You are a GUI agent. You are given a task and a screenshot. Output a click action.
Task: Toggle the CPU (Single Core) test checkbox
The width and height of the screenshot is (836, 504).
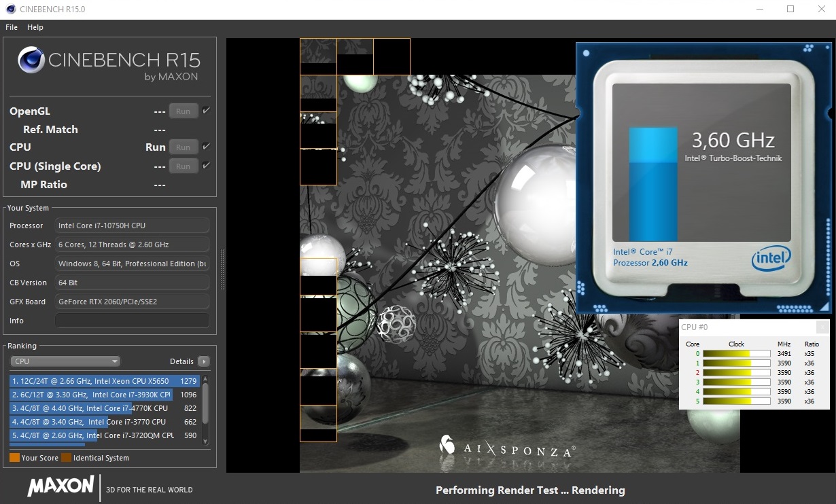pos(206,165)
